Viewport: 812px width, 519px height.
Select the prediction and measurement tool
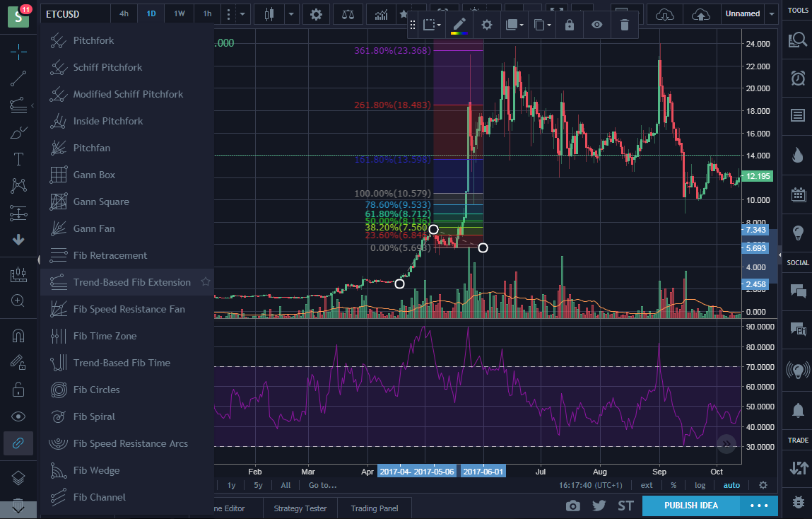18,212
